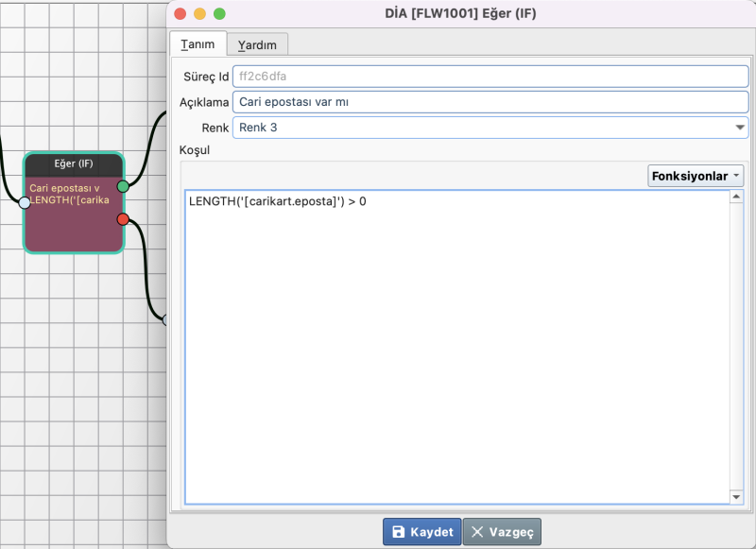Minimize the dialog with the yellow window button

pyautogui.click(x=200, y=14)
